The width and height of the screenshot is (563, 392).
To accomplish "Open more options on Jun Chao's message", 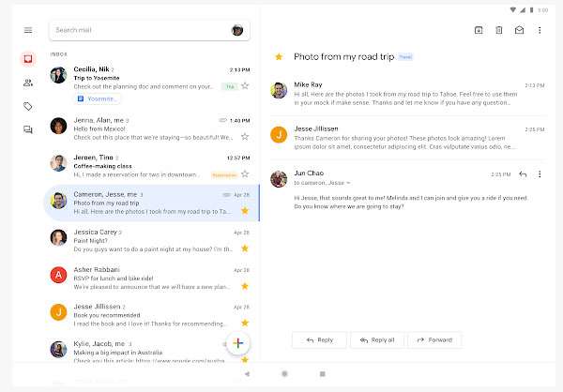I will click(x=540, y=174).
